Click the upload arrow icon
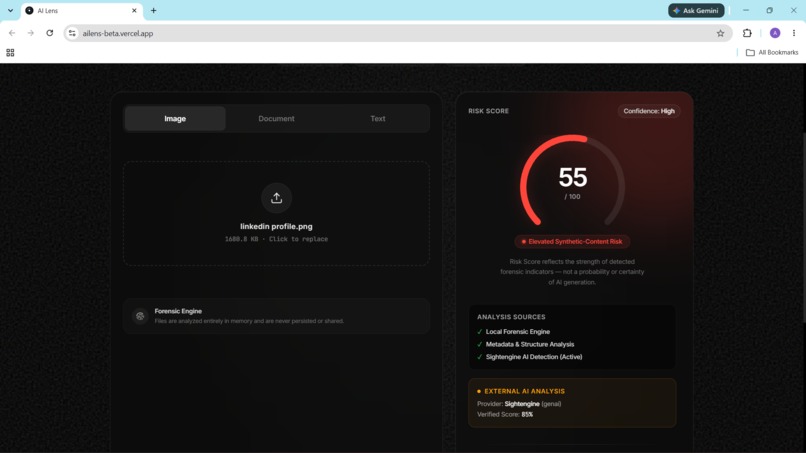 pyautogui.click(x=277, y=198)
